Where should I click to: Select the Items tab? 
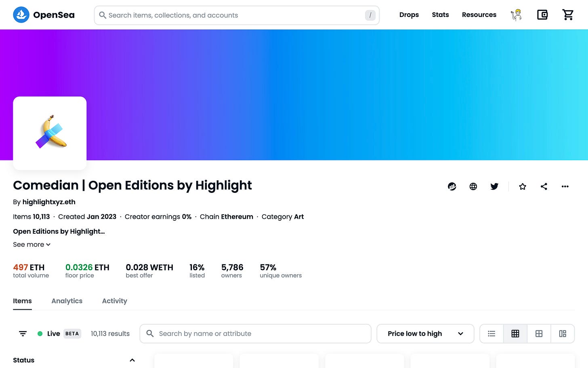point(22,301)
